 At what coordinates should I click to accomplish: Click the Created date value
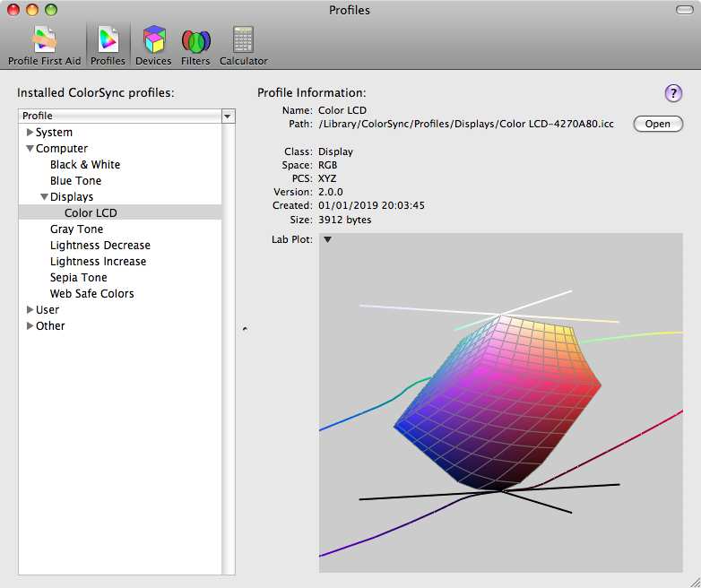(371, 205)
